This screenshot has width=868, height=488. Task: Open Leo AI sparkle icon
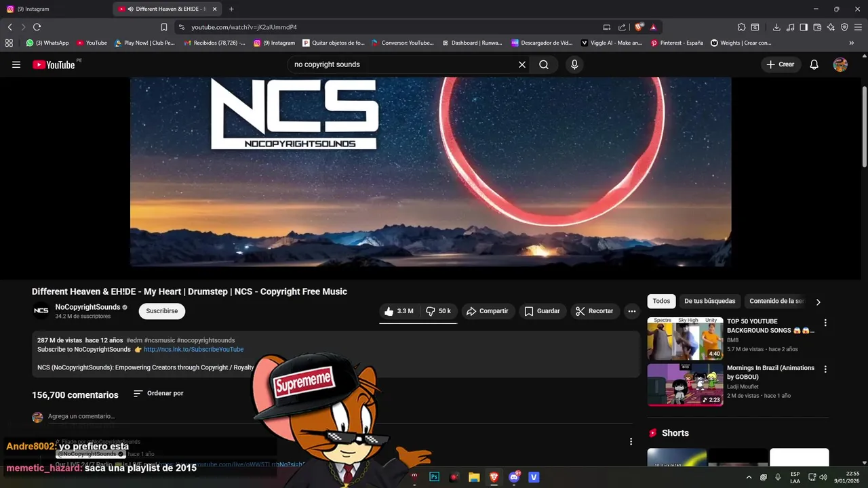click(x=831, y=27)
